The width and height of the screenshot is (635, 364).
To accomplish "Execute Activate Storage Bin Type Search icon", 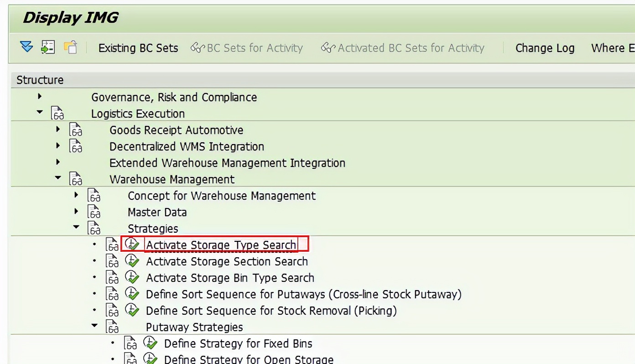I will click(132, 278).
